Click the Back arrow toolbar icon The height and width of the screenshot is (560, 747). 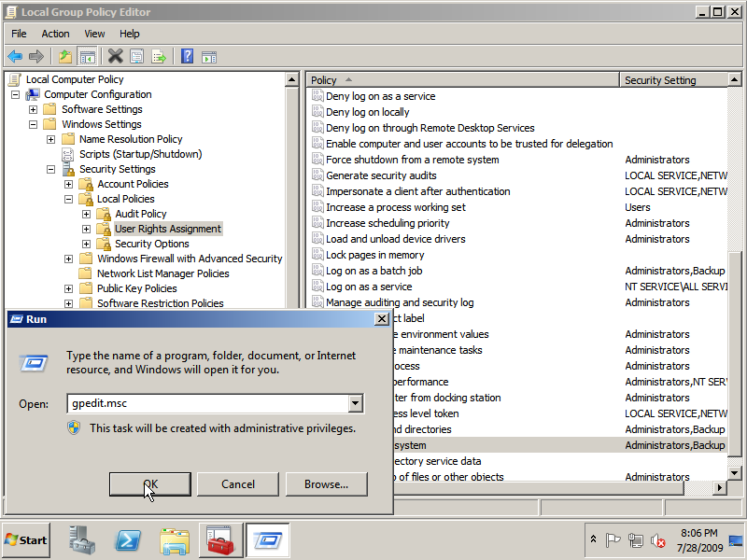point(15,57)
